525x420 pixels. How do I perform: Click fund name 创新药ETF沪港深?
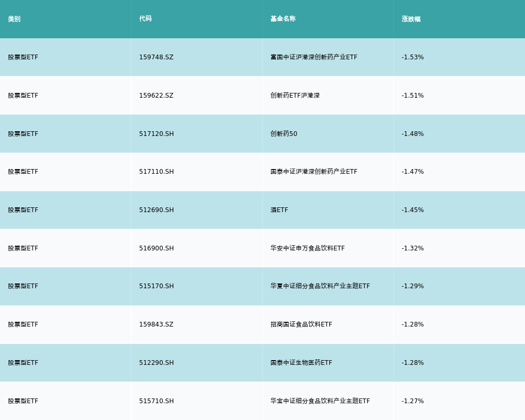click(x=295, y=96)
